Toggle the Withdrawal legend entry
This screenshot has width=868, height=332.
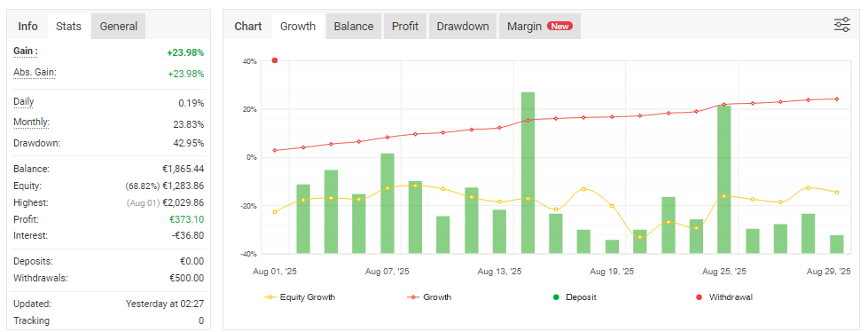pos(723,297)
